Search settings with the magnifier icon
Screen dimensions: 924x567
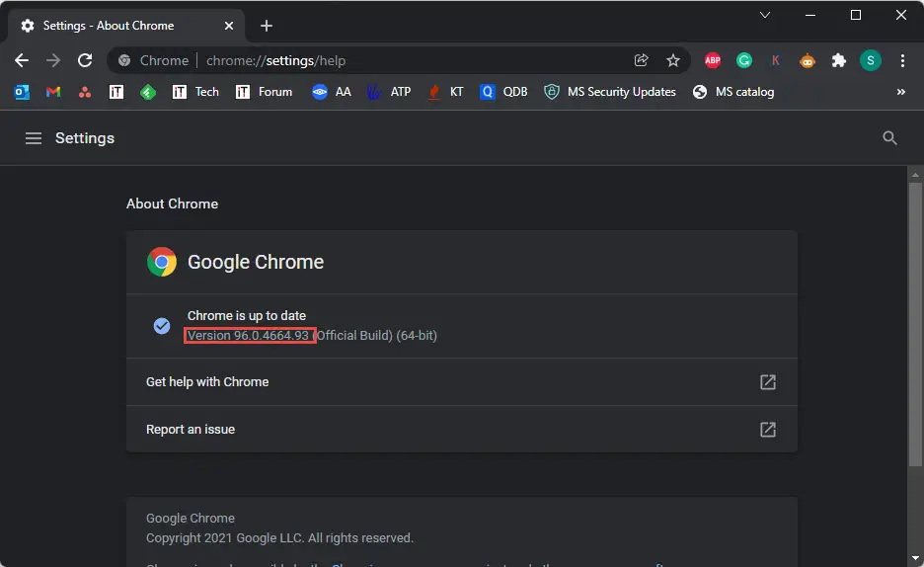(889, 138)
